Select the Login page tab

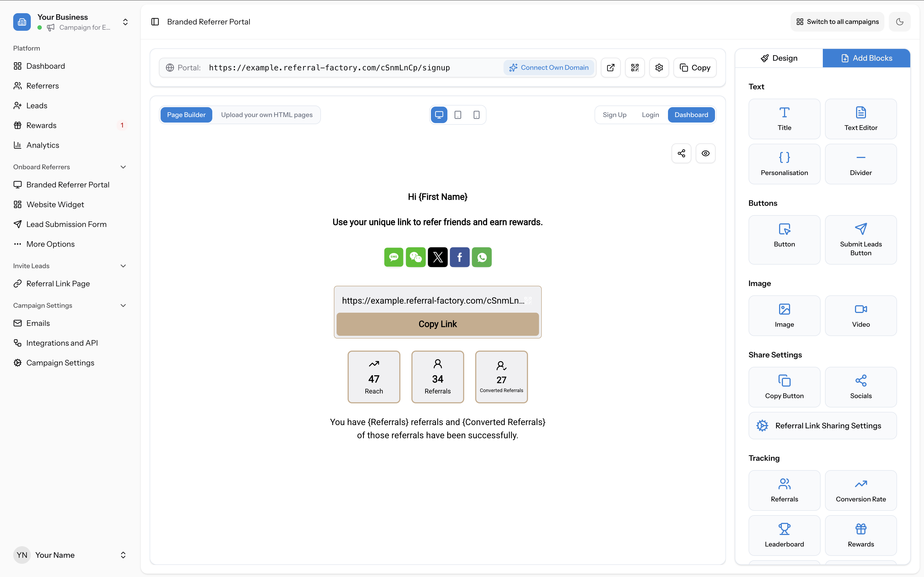click(x=650, y=115)
